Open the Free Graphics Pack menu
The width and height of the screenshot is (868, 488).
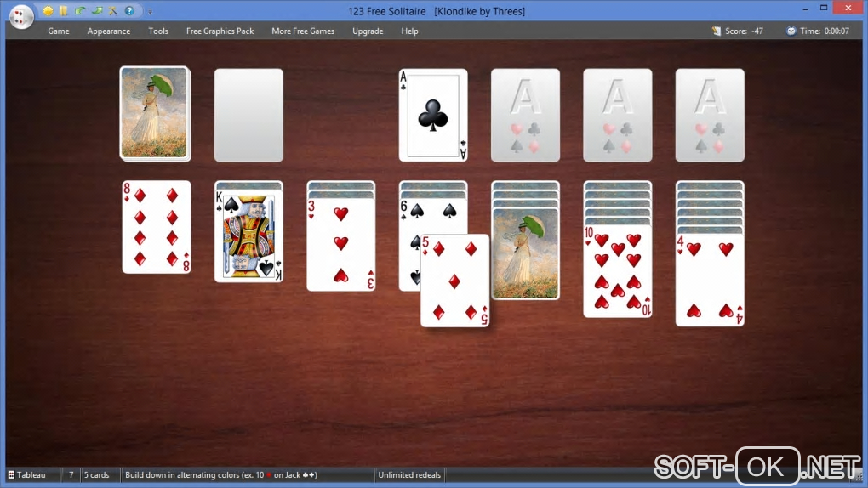[220, 31]
